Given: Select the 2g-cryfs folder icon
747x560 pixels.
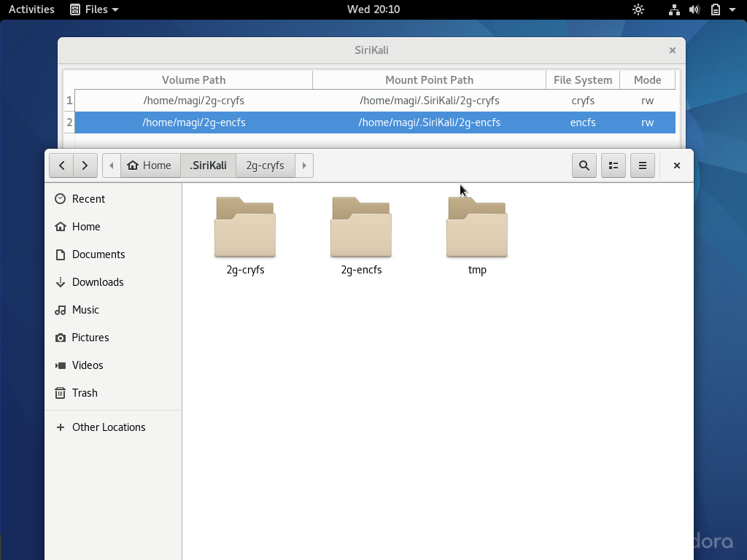Looking at the screenshot, I should click(245, 227).
